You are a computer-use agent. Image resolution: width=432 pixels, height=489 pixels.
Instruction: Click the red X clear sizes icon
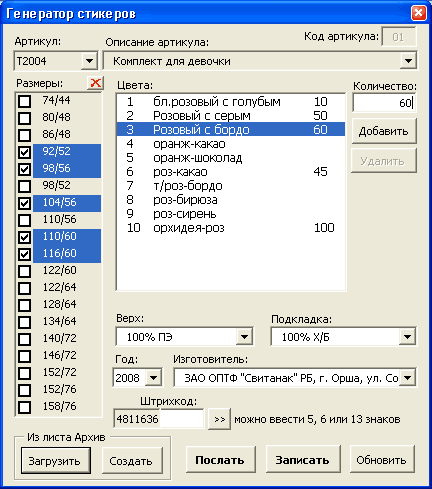click(x=95, y=83)
